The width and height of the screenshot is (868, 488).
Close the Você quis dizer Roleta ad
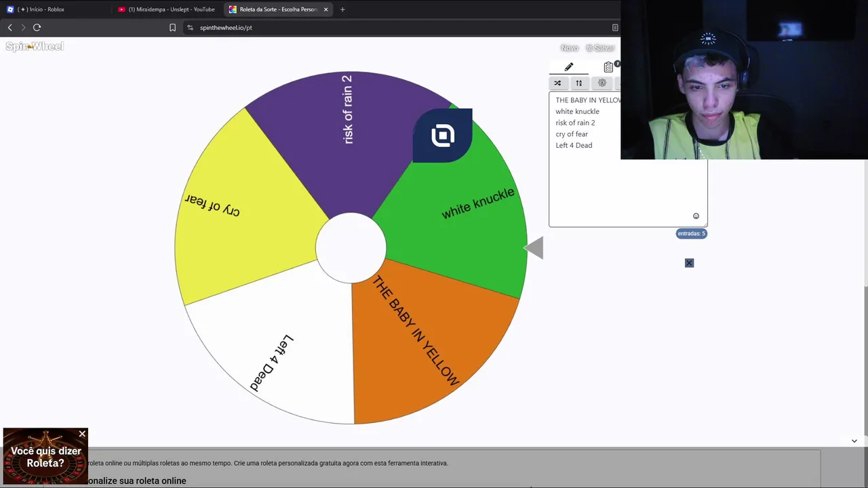tap(83, 434)
